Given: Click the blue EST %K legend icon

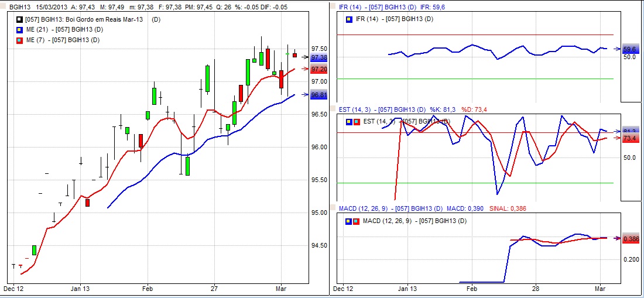Looking at the screenshot, I should (x=350, y=121).
